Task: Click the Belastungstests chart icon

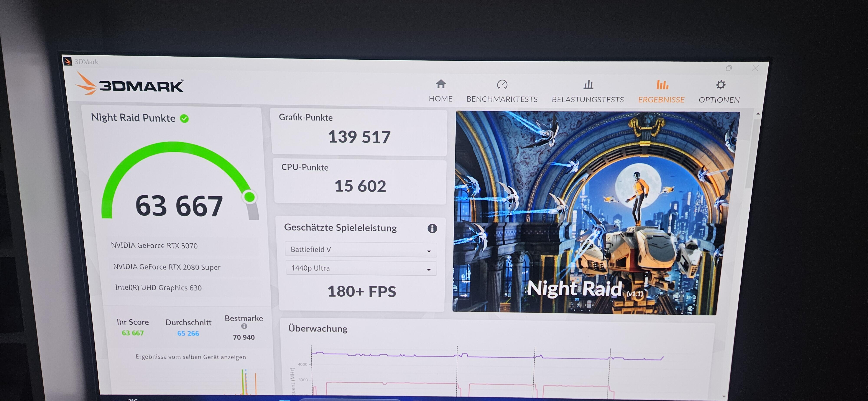Action: pos(588,85)
